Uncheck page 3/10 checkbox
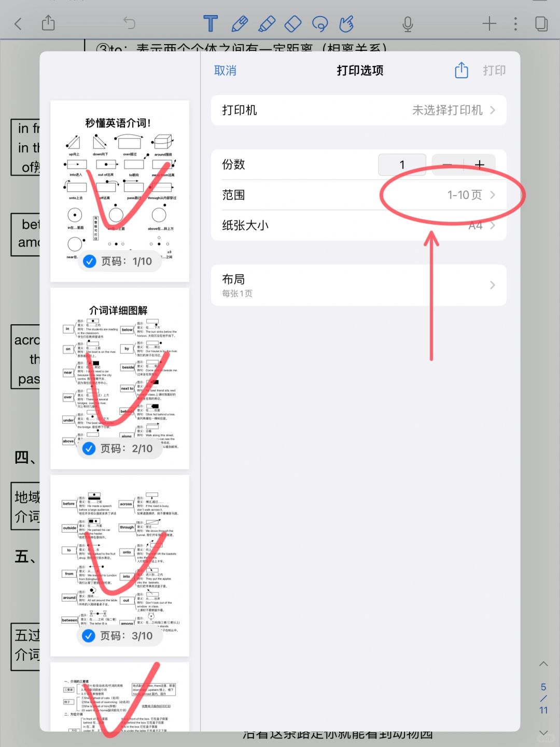This screenshot has width=560, height=747. (89, 636)
